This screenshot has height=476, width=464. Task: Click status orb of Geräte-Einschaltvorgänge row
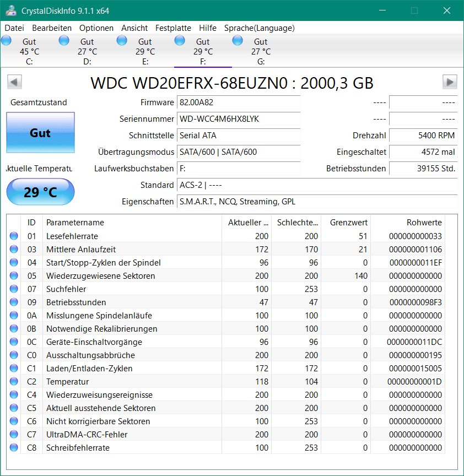[x=14, y=342]
